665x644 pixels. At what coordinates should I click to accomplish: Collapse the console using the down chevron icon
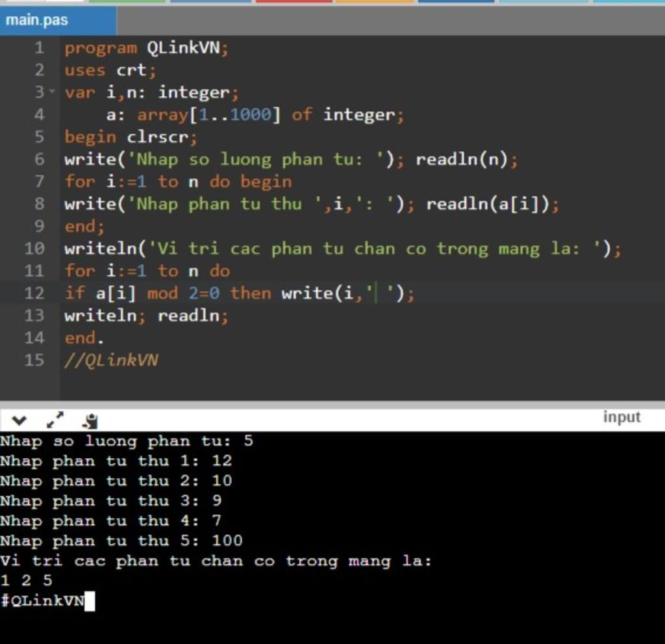pos(19,420)
